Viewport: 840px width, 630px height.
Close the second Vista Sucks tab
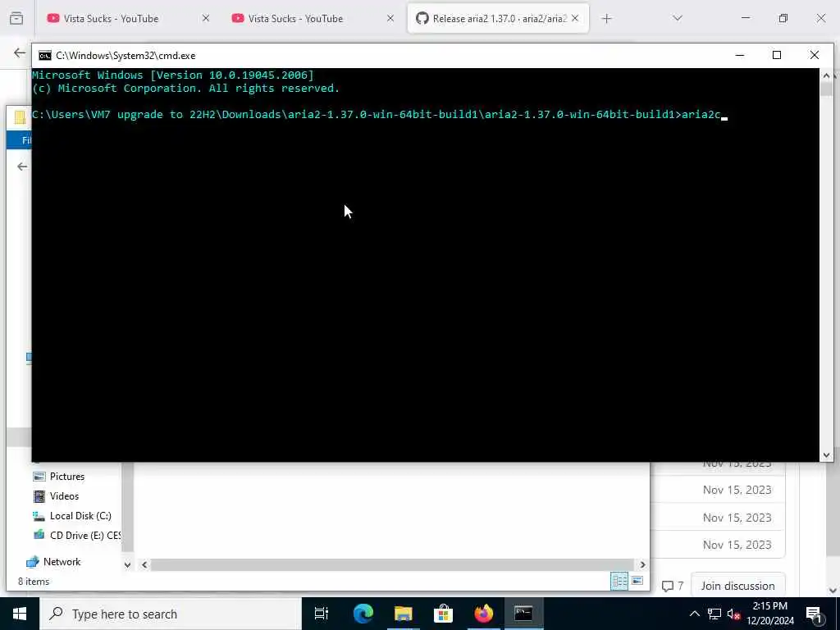[x=390, y=19]
